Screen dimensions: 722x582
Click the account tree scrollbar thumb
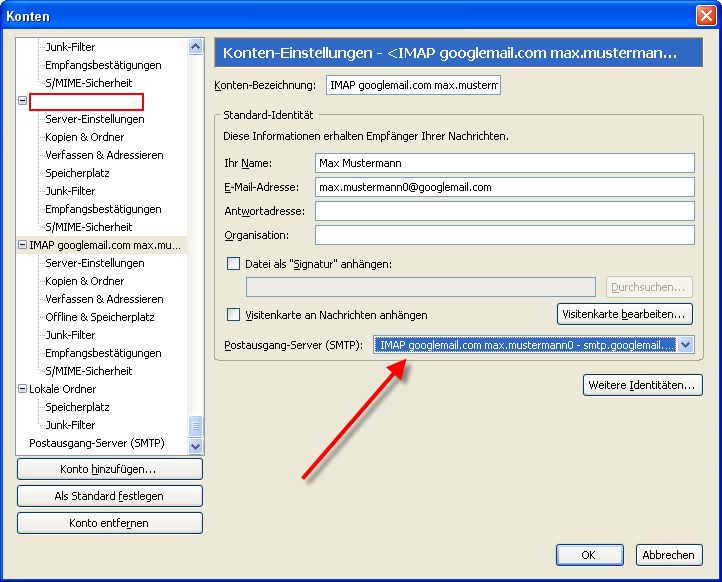[x=195, y=426]
